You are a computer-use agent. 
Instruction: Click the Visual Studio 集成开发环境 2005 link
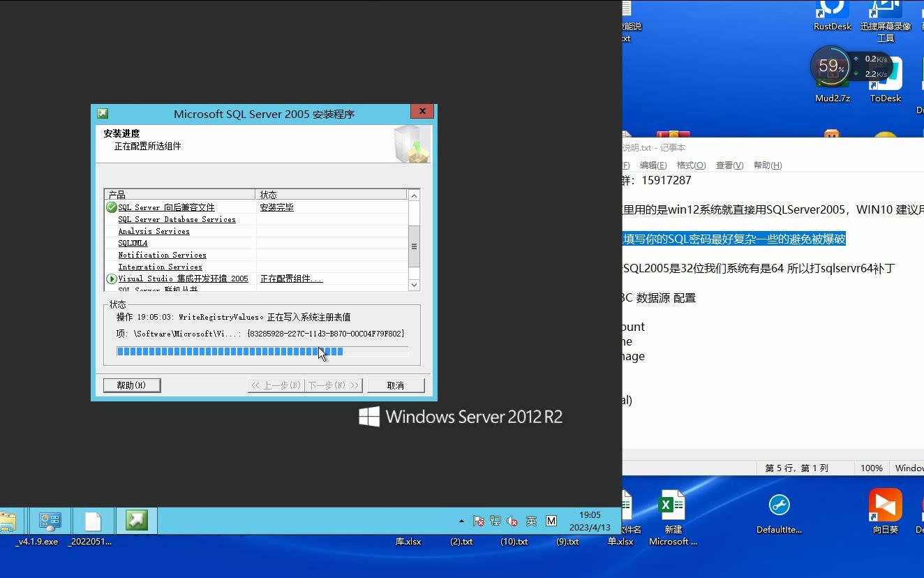[x=183, y=279]
